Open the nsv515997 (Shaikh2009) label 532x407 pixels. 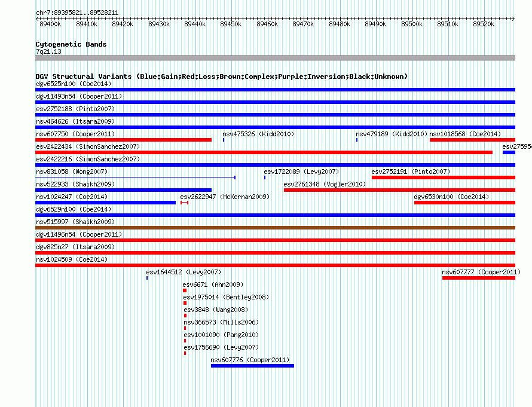(75, 222)
